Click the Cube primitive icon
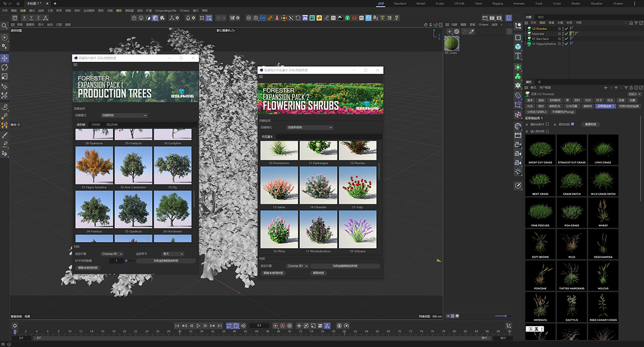Viewport: 644px width, 347px height. pyautogui.click(x=518, y=47)
